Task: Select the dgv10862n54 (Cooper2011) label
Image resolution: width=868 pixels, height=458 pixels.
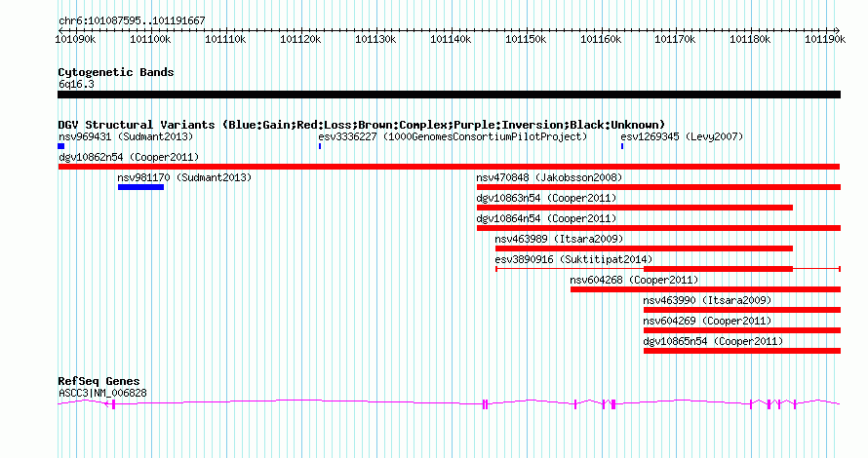Action: (129, 157)
